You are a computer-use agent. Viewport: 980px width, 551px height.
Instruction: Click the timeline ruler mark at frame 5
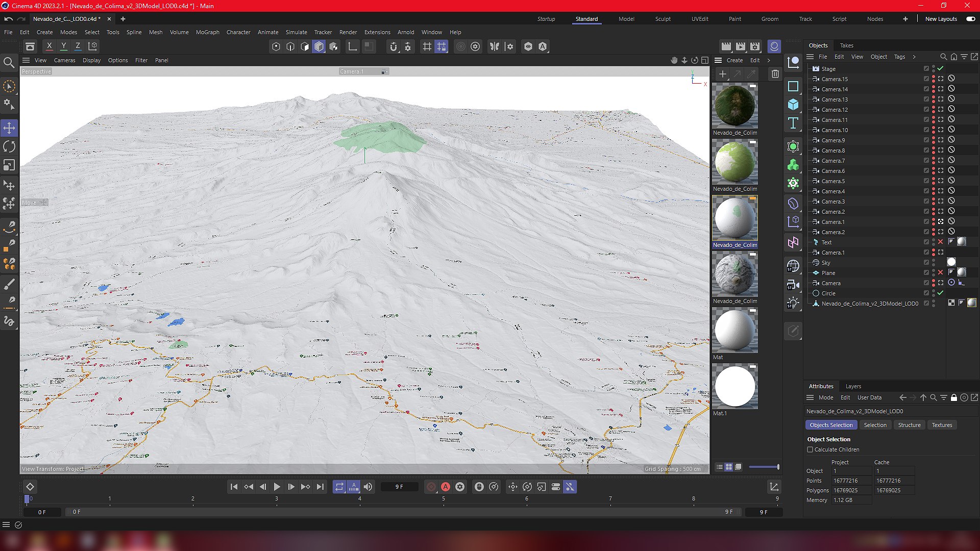tap(443, 499)
